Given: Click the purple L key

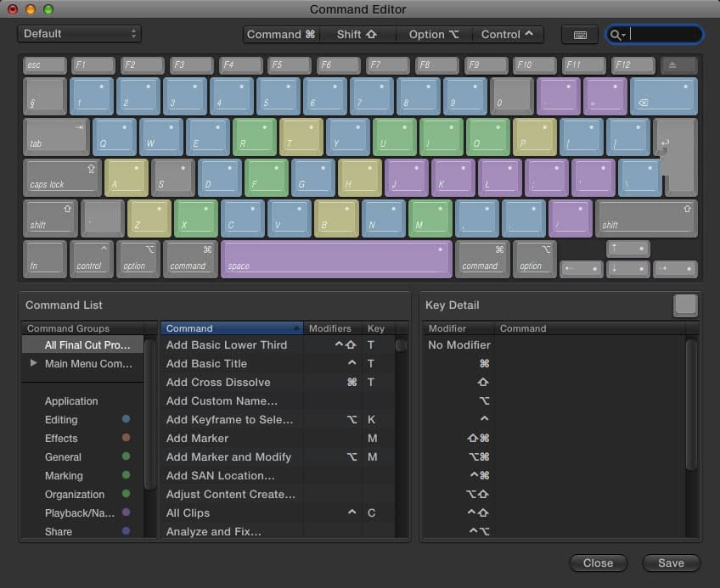Looking at the screenshot, I should pos(499,177).
